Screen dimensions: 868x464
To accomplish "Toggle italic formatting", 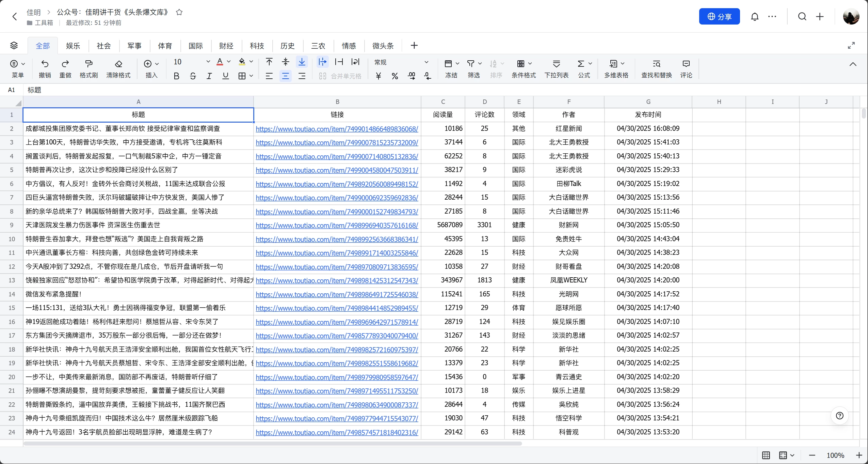I will [x=209, y=76].
